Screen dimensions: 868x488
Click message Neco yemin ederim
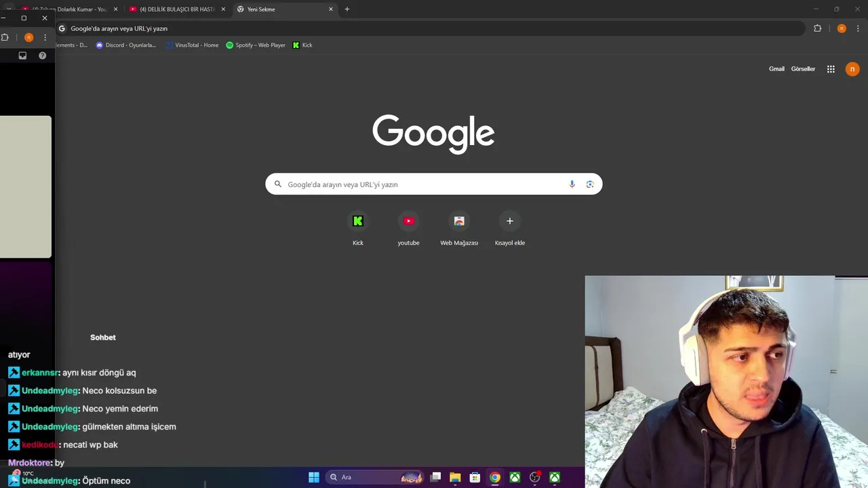coord(120,409)
